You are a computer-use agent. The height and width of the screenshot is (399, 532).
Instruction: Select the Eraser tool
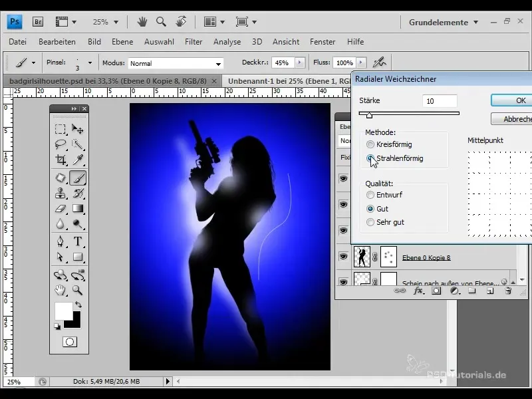[x=61, y=208]
